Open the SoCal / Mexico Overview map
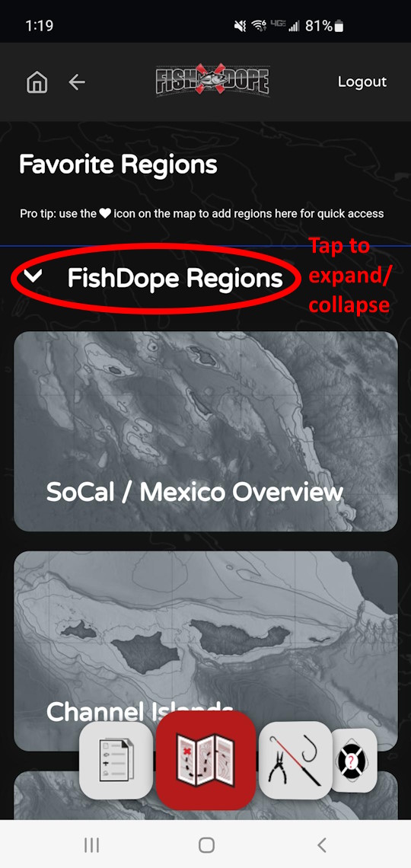Screen dimensions: 411x868 pos(205,431)
